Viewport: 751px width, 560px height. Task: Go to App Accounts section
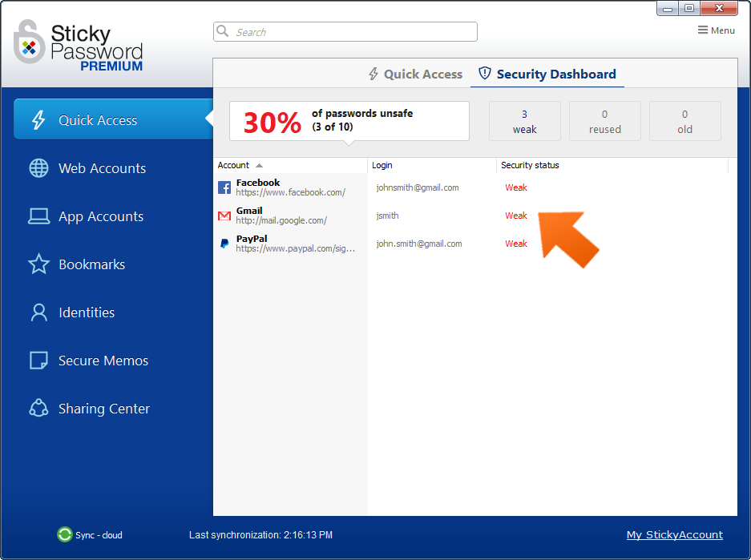tap(101, 216)
